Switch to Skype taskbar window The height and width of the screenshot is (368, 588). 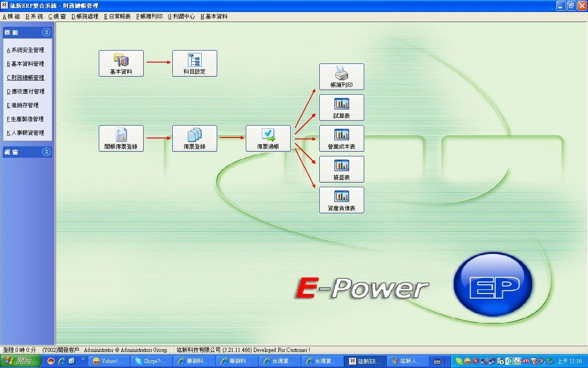click(152, 361)
